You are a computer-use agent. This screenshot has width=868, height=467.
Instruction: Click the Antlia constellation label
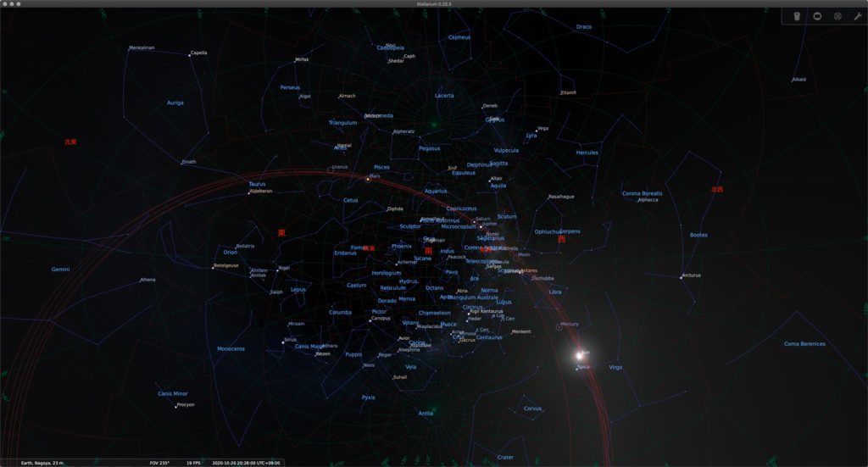click(426, 414)
